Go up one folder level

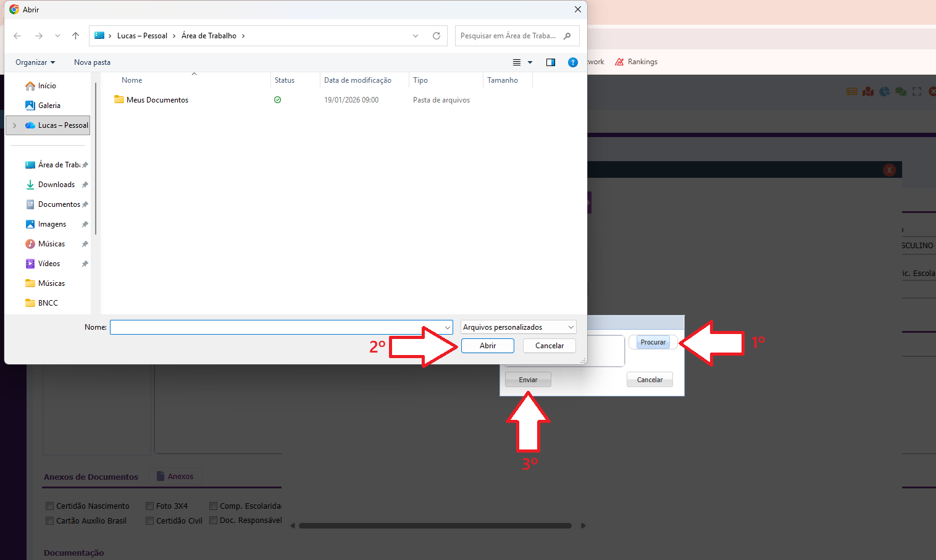click(75, 36)
